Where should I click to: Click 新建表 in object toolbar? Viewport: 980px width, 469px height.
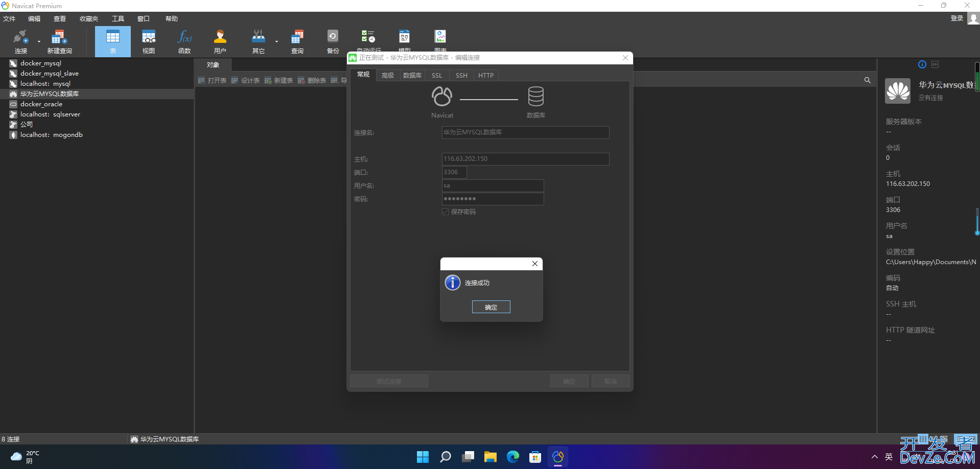pos(278,80)
